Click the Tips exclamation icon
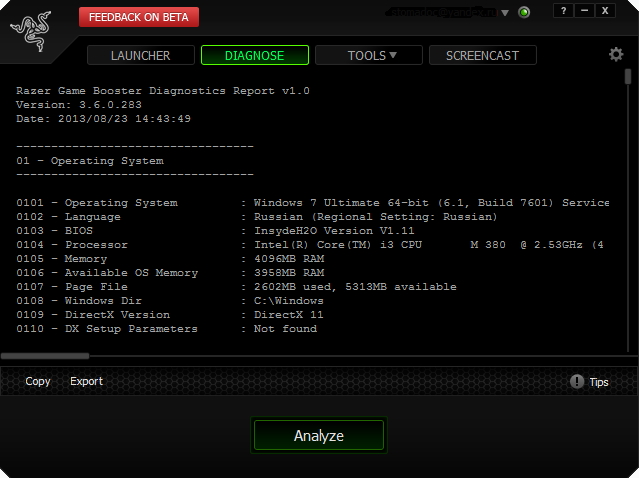 pyautogui.click(x=577, y=381)
